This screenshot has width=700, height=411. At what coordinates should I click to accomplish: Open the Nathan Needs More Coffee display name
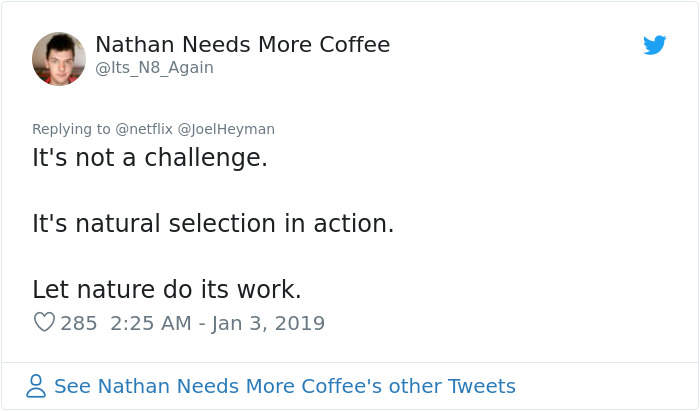pyautogui.click(x=242, y=45)
